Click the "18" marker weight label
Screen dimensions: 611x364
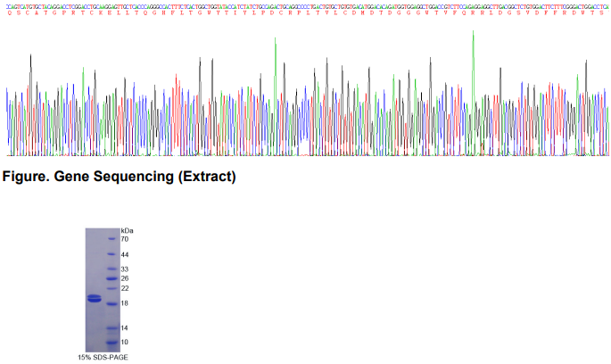125,303
